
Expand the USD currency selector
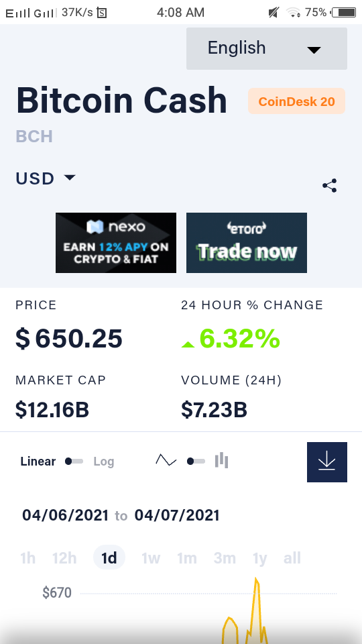pyautogui.click(x=46, y=178)
